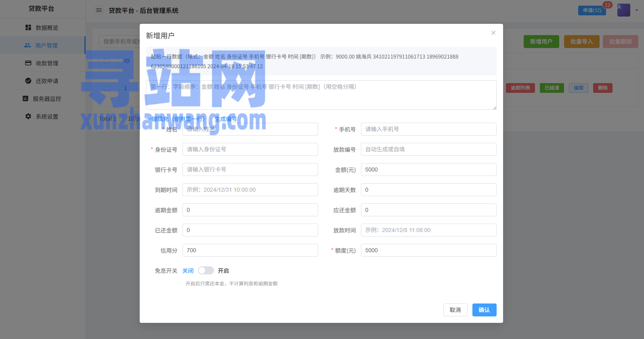Image resolution: width=644 pixels, height=339 pixels.
Task: Click the 逾期天数 input field
Action: [x=429, y=190]
